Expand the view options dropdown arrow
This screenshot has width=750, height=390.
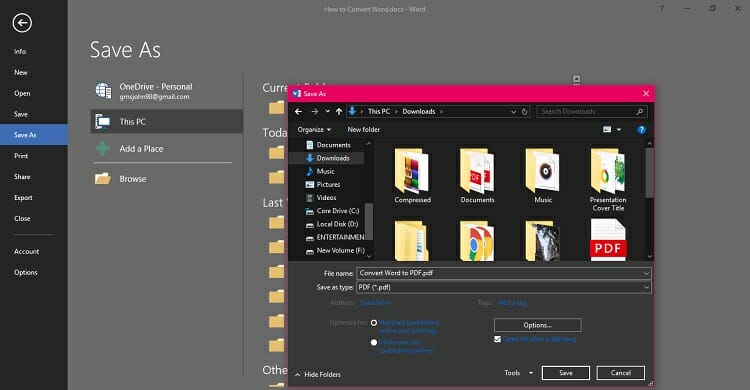tap(618, 130)
